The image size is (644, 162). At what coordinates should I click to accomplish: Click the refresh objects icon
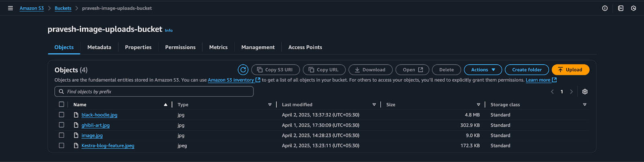[x=243, y=70]
